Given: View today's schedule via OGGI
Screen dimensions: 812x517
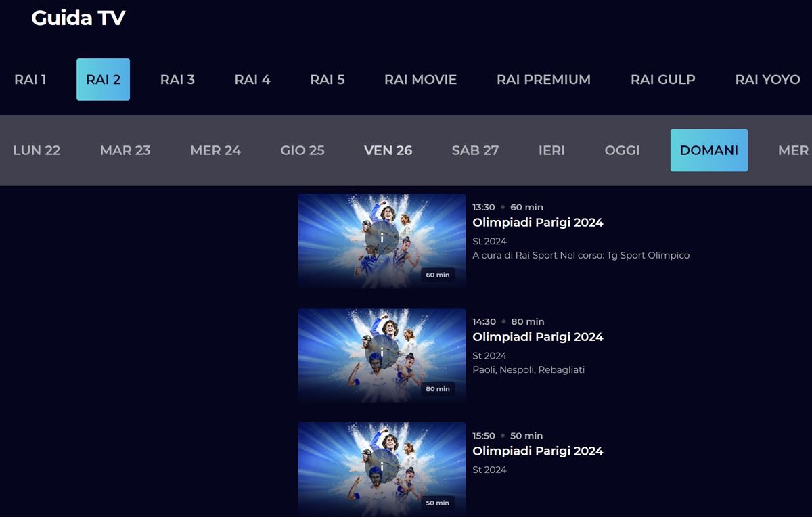Looking at the screenshot, I should click(x=622, y=150).
